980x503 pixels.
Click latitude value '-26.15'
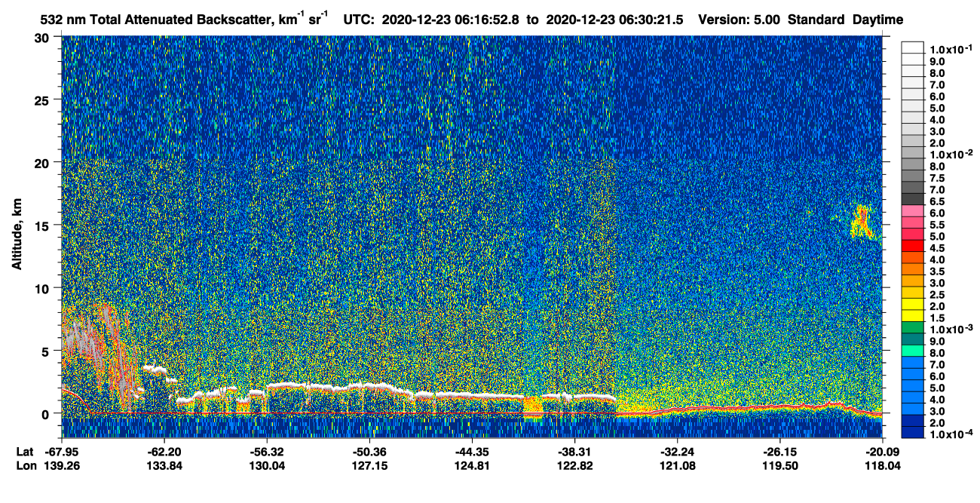pos(779,452)
